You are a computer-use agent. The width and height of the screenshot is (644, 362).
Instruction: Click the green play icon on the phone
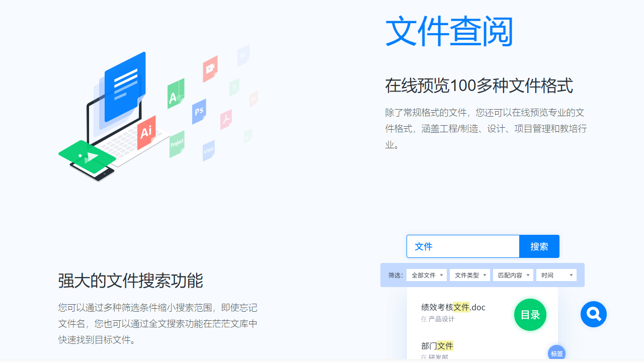89,156
